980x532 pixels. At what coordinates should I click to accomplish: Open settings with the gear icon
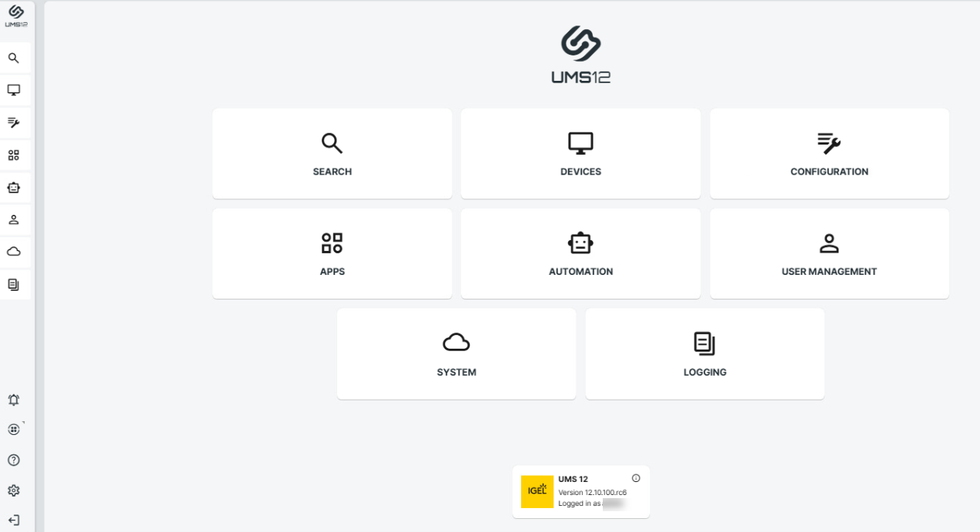tap(14, 490)
